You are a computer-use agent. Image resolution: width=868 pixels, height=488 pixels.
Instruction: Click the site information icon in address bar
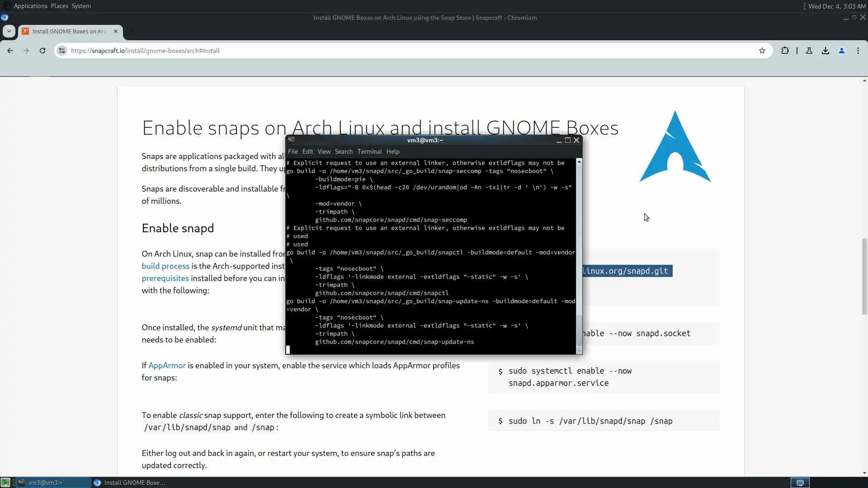(x=62, y=51)
